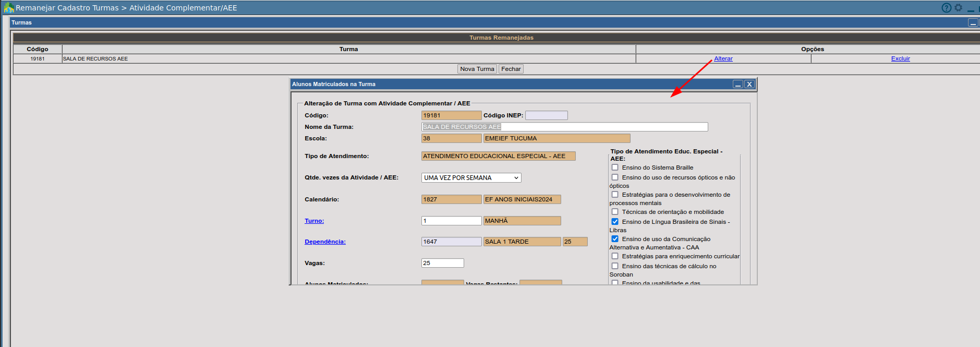Click the MANHÃ turno description field
Screen dimensions: 980x347
(x=522, y=221)
